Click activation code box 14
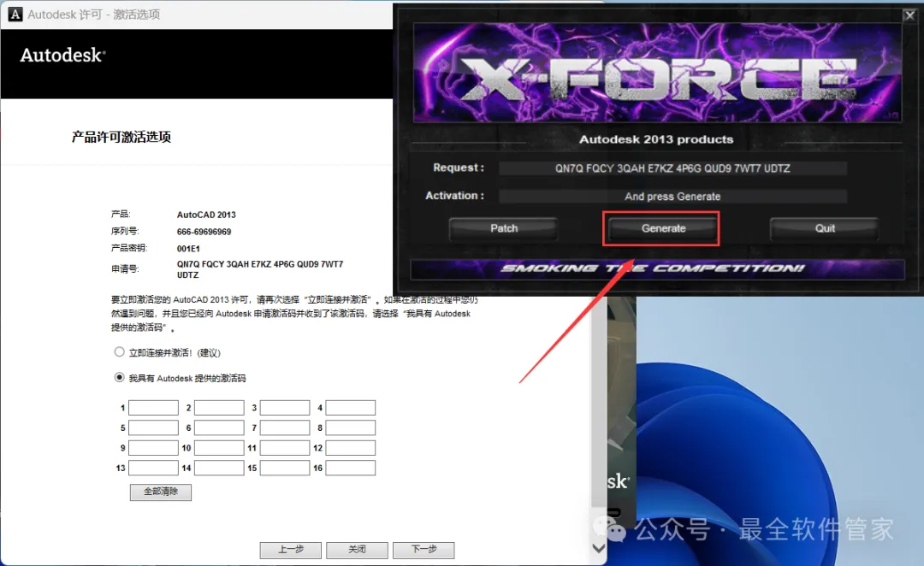Viewport: 924px width, 566px height. point(219,468)
